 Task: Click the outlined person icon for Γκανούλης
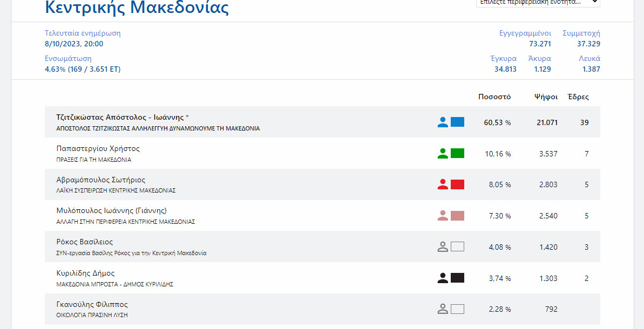point(443,309)
